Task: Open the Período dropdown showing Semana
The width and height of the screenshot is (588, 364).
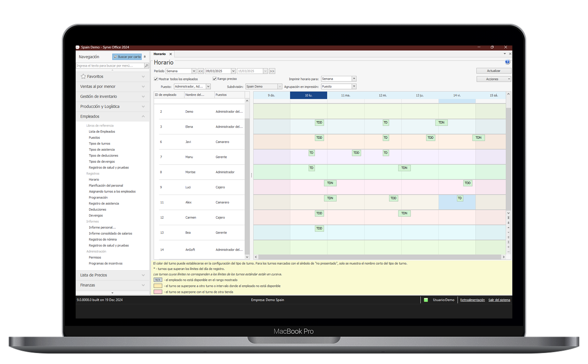Action: tap(194, 71)
